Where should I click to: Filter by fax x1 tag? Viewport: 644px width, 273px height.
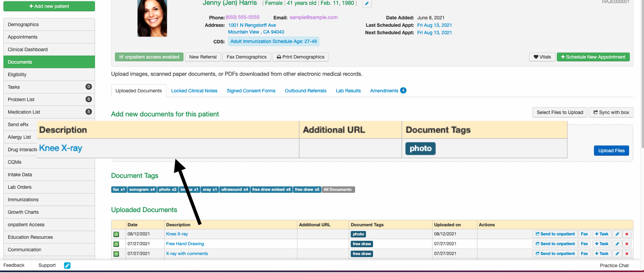(x=119, y=190)
